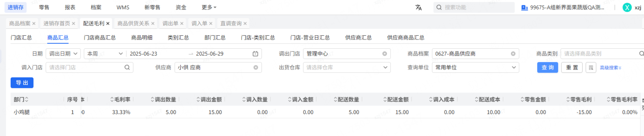The image size is (644, 136).
Task: Click the 调入门店 search magnifier icon
Action: pyautogui.click(x=127, y=67)
